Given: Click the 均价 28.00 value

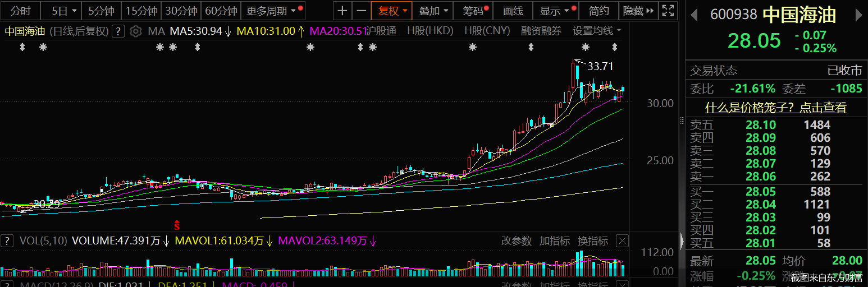Looking at the screenshot, I should click(848, 261).
